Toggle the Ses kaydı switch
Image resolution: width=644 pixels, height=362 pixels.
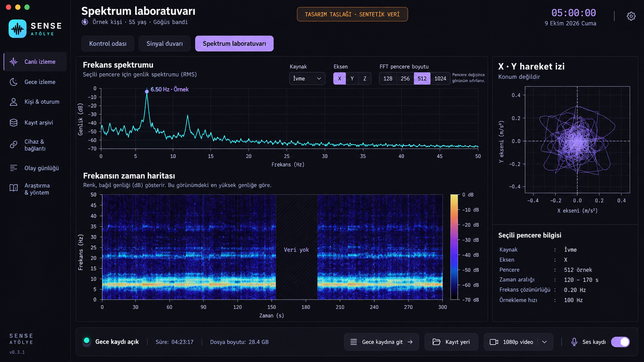(620, 342)
